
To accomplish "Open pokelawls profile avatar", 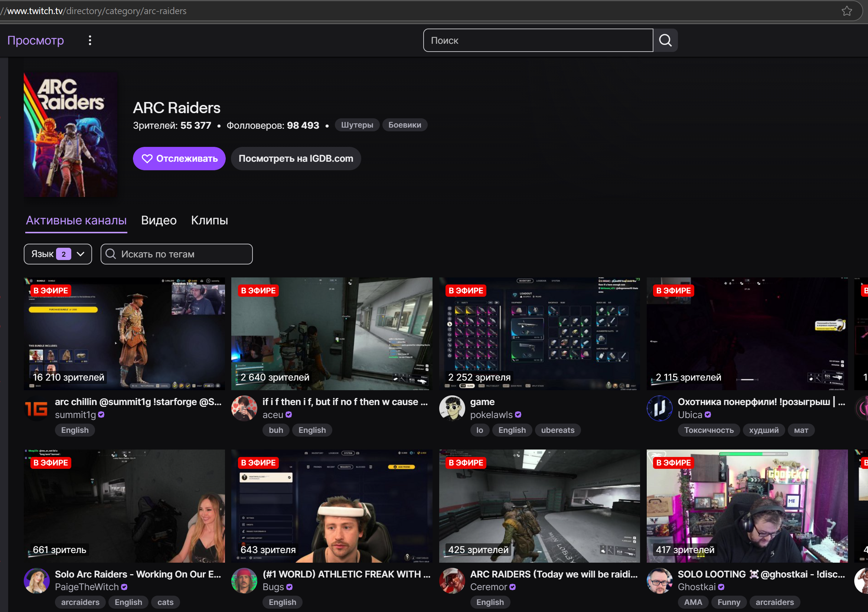I will pos(452,408).
